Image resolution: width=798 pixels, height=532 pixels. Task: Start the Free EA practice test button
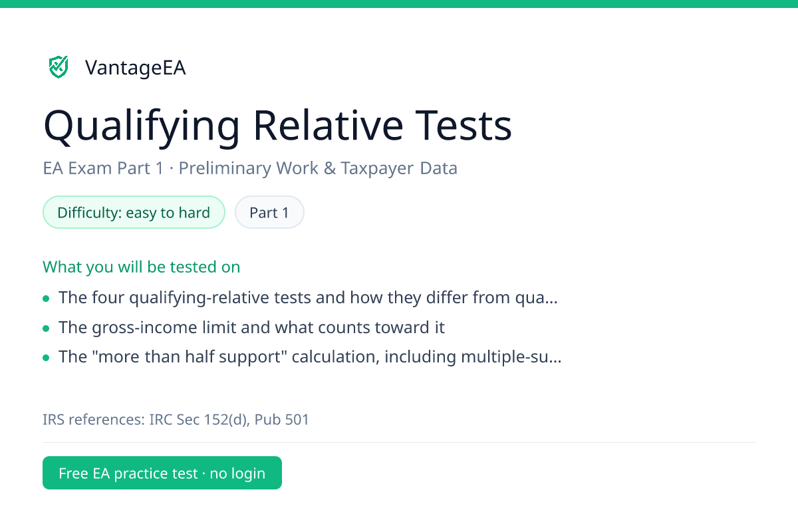(x=162, y=473)
